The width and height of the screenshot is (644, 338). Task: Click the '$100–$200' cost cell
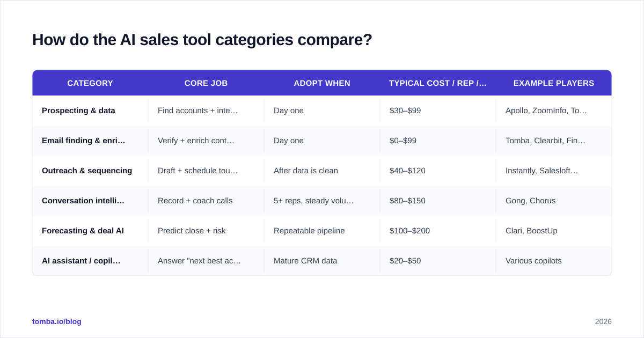tap(438, 231)
